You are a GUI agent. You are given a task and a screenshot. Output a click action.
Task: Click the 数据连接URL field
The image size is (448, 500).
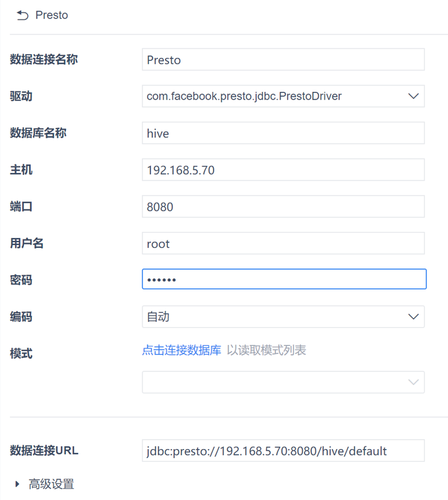pos(283,451)
